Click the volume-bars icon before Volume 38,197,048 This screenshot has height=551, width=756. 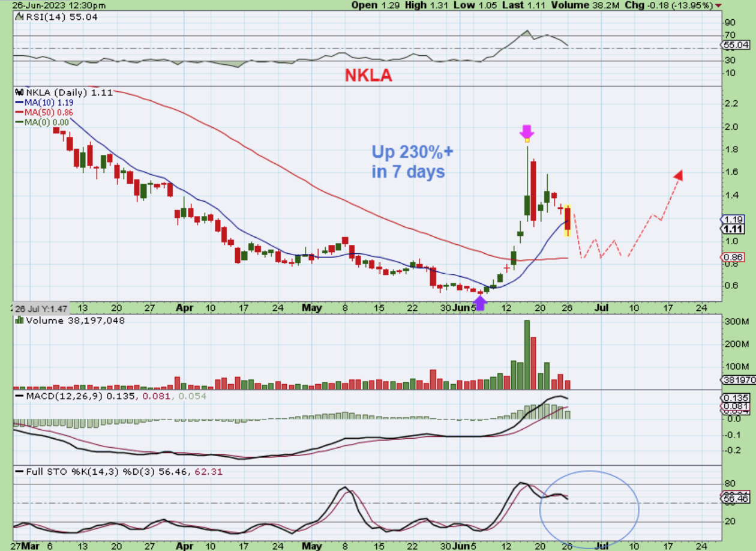20,321
